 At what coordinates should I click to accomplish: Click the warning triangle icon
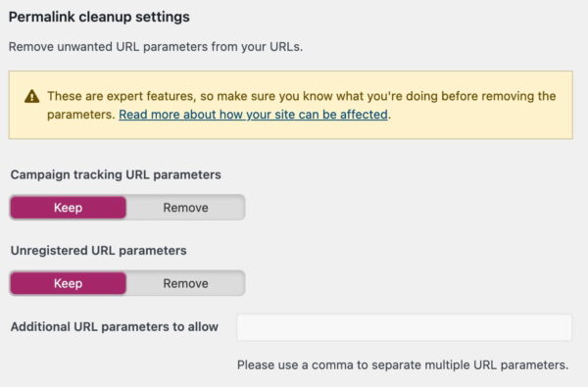coord(32,96)
